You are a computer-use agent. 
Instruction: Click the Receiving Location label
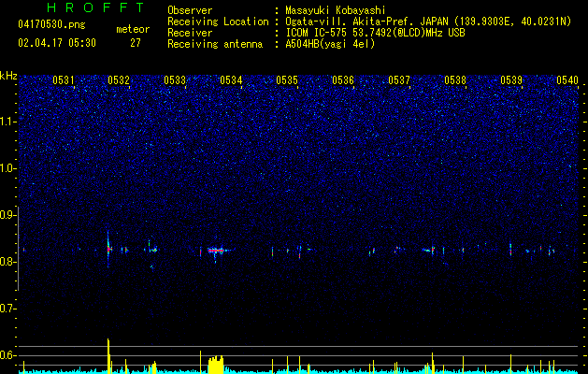218,22
